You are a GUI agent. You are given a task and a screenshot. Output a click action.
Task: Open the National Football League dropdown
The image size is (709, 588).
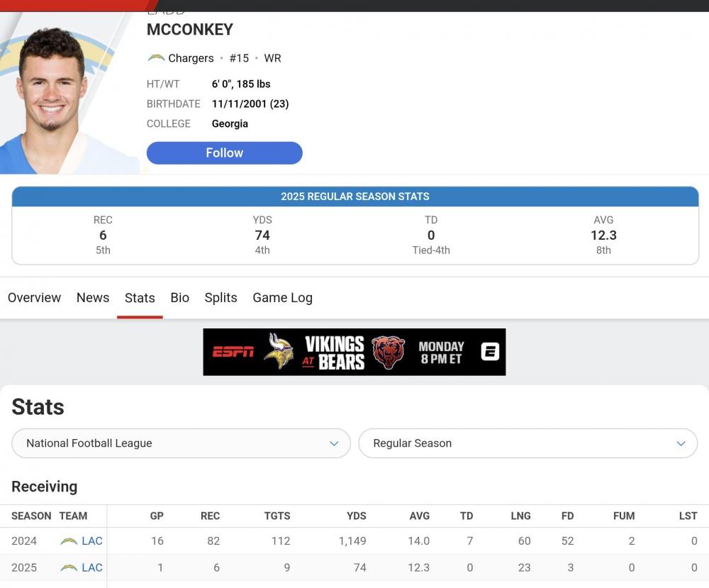click(x=181, y=443)
